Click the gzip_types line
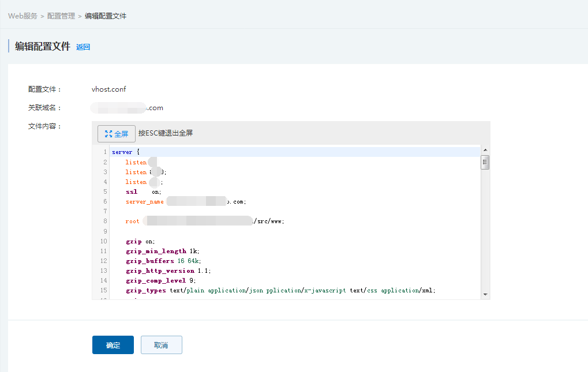Screen dimensions: 588x372 (x=280, y=290)
